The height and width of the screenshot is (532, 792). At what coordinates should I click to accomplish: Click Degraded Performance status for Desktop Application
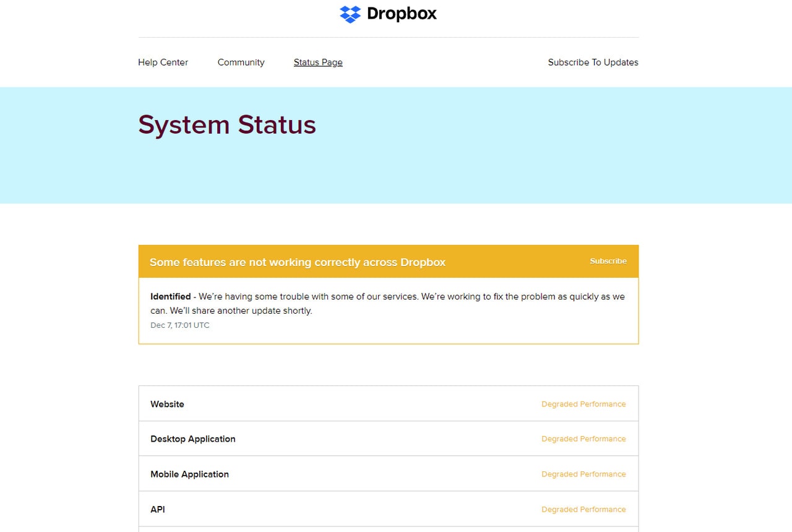pyautogui.click(x=583, y=439)
